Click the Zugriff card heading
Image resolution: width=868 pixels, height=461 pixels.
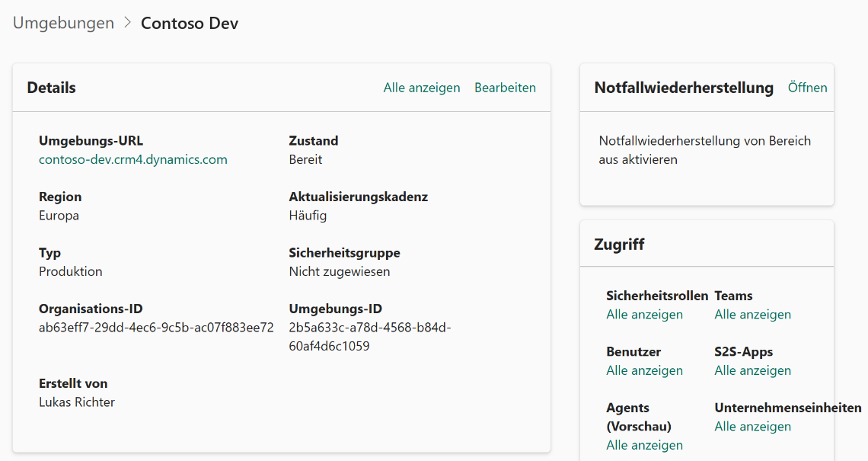(619, 245)
